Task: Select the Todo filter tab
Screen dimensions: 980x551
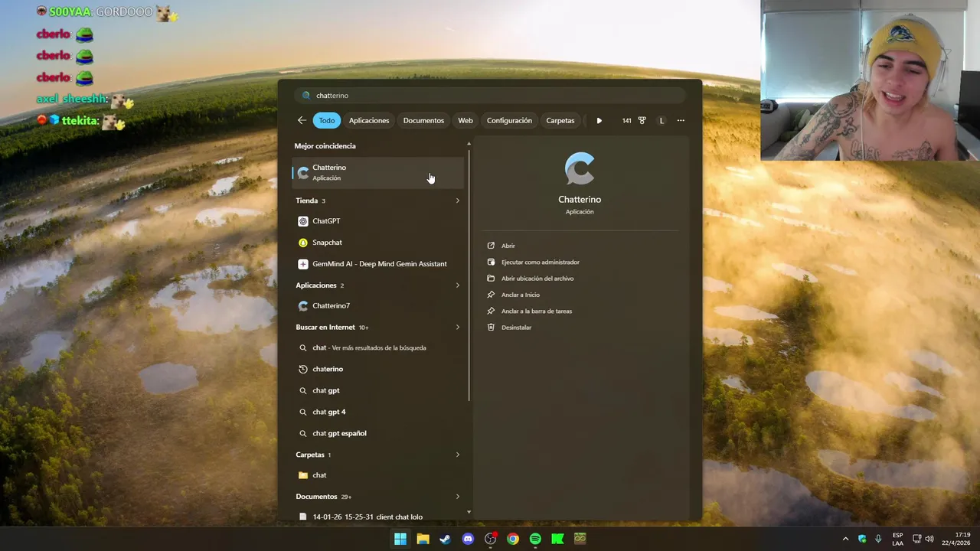Action: [327, 120]
